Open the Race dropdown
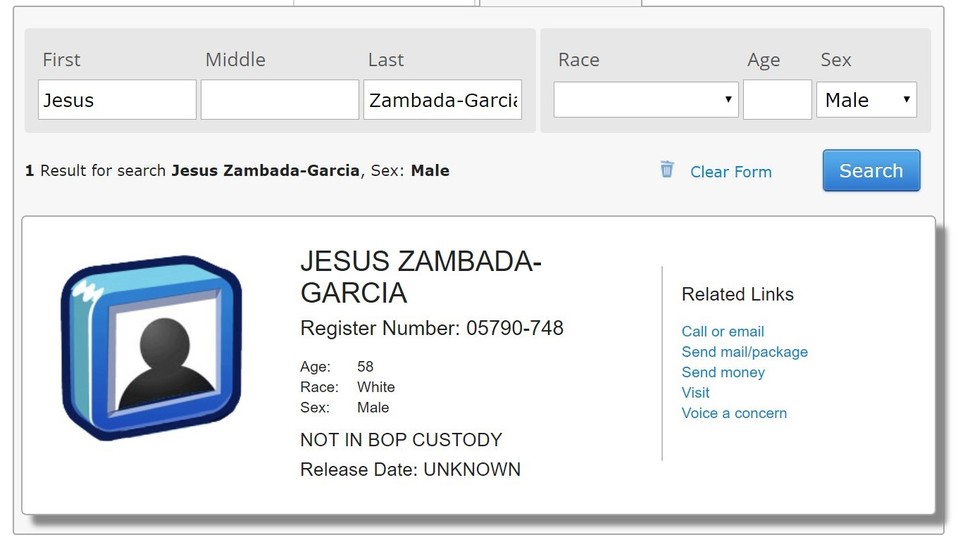 [x=646, y=100]
